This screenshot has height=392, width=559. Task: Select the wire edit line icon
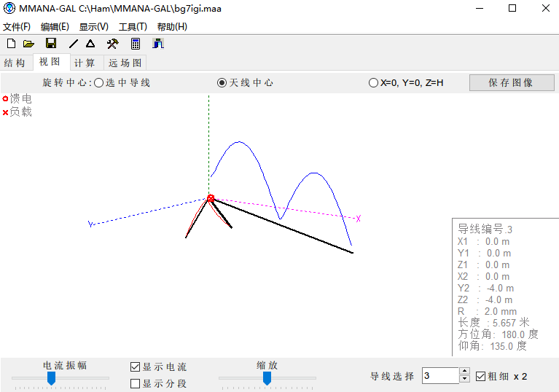click(x=74, y=44)
